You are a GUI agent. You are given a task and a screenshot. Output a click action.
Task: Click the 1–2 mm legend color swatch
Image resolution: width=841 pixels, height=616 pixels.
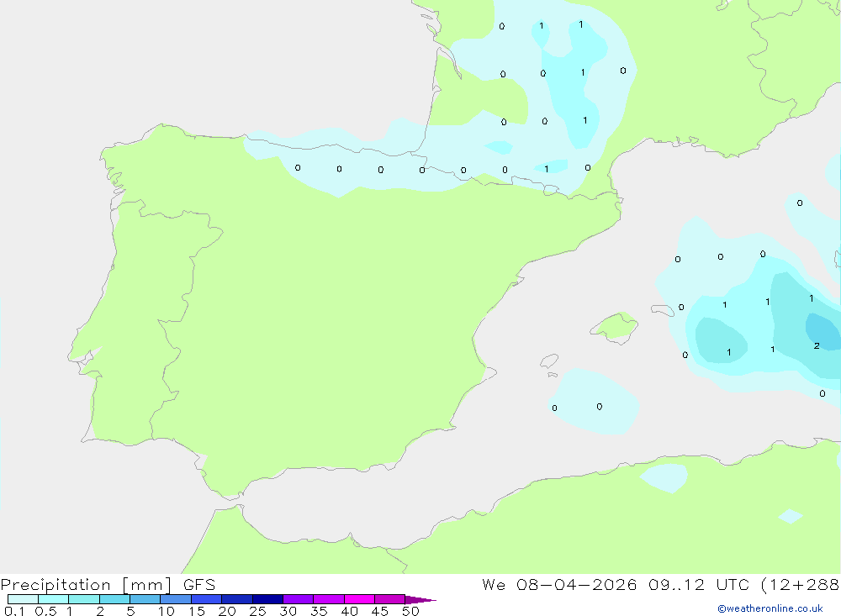pos(83,599)
